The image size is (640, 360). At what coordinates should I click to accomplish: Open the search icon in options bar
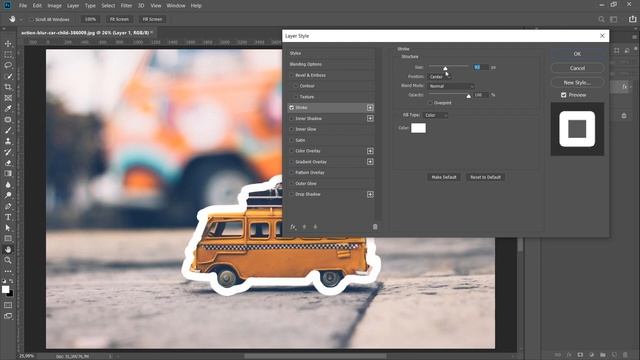(x=601, y=19)
